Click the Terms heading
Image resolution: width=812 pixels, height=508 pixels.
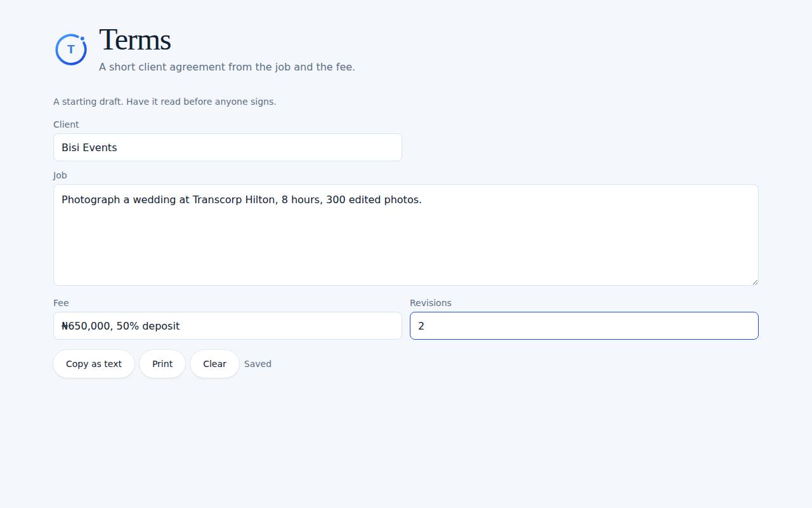tap(135, 40)
